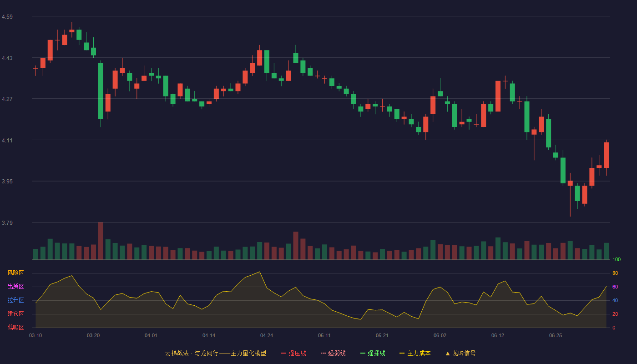
Task: Click the last red candlestick at the chart's right edge
Action: [x=606, y=155]
